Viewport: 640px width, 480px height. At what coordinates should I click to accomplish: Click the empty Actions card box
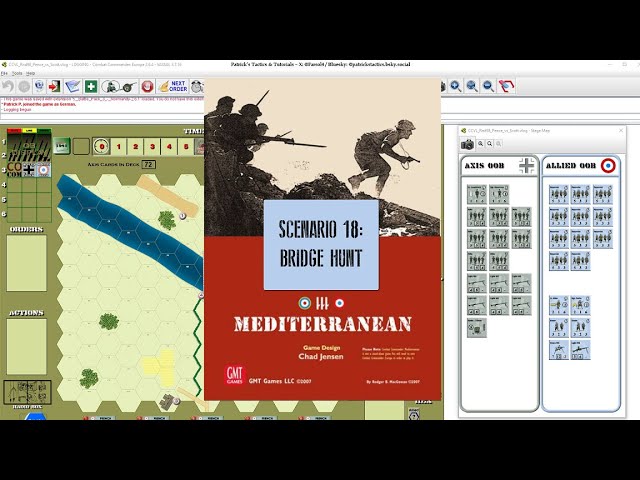coord(27,347)
